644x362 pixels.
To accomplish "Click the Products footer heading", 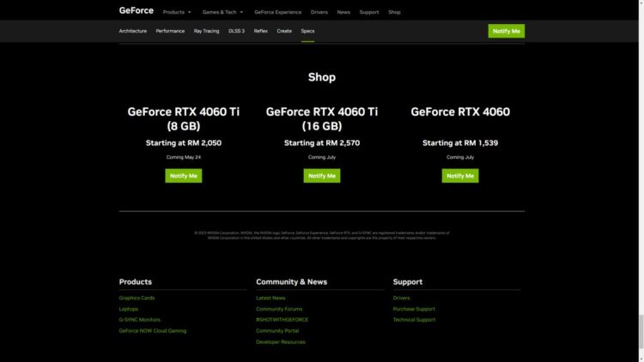I will (x=135, y=282).
